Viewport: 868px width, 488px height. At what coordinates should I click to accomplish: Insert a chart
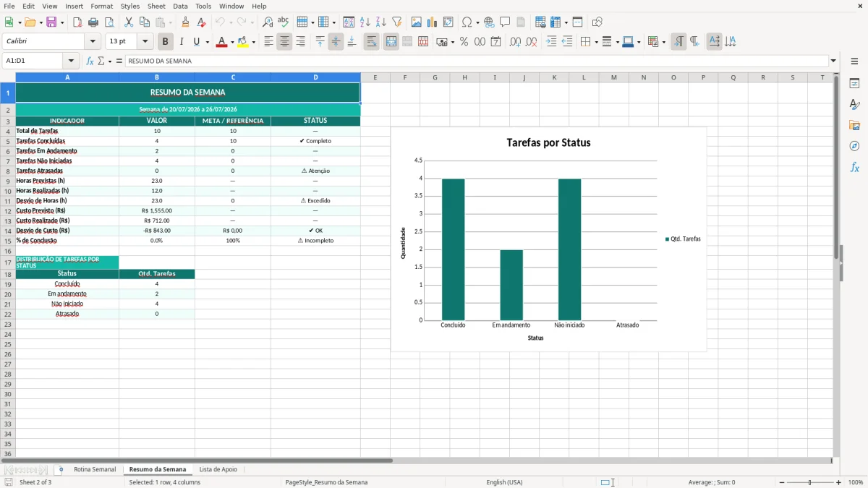coord(433,22)
